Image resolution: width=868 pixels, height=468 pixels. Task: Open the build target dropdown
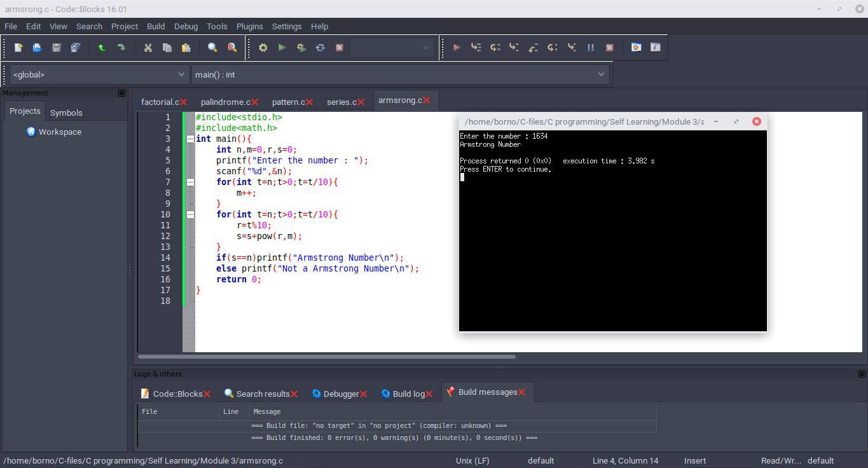[x=392, y=48]
